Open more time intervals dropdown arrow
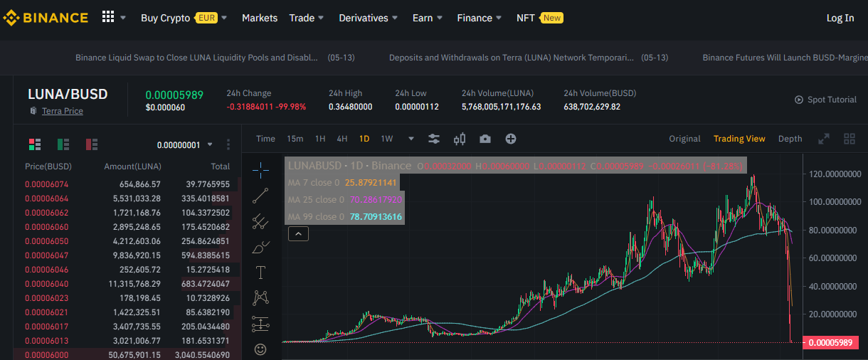This screenshot has width=868, height=360. 411,139
